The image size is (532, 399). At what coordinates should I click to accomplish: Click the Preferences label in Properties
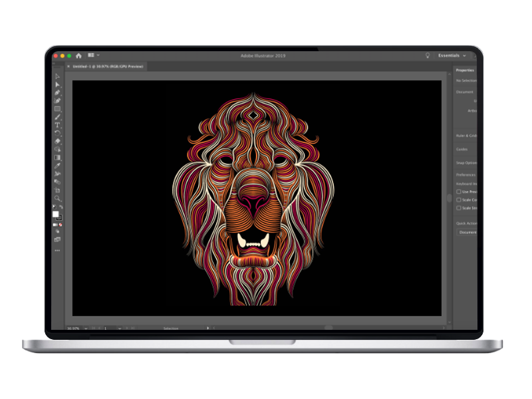[x=466, y=175]
